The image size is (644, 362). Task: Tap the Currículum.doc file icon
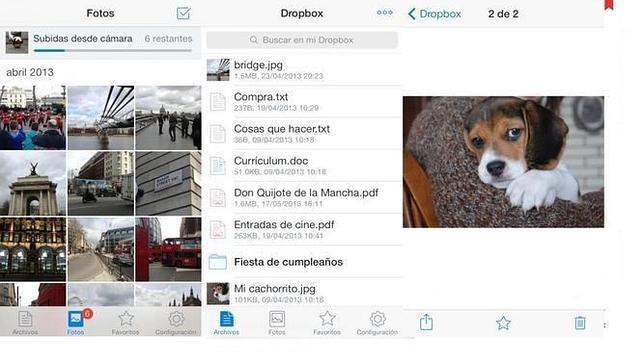[x=218, y=166]
